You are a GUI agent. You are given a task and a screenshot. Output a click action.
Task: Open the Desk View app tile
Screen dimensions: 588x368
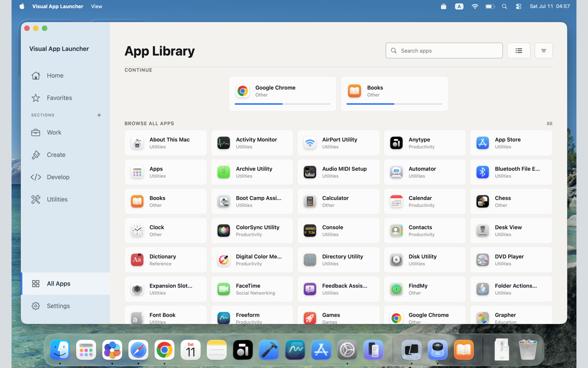click(511, 230)
